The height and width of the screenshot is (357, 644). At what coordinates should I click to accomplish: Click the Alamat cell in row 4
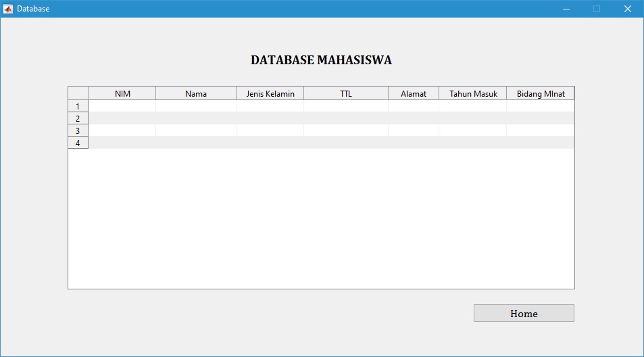(414, 143)
